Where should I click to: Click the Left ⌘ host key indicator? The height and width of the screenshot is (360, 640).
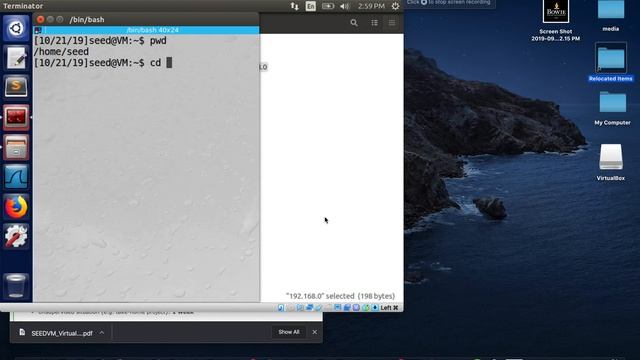389,308
